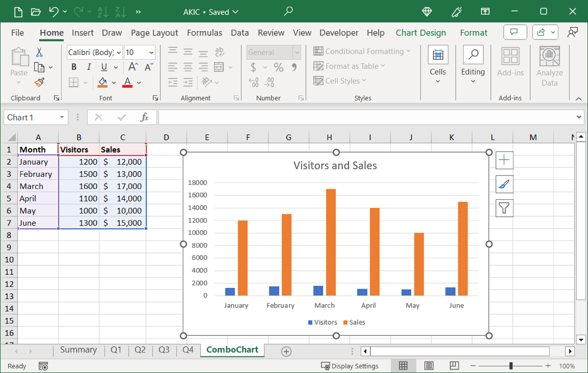
Task: Click Display Settings in status bar
Action: (350, 366)
